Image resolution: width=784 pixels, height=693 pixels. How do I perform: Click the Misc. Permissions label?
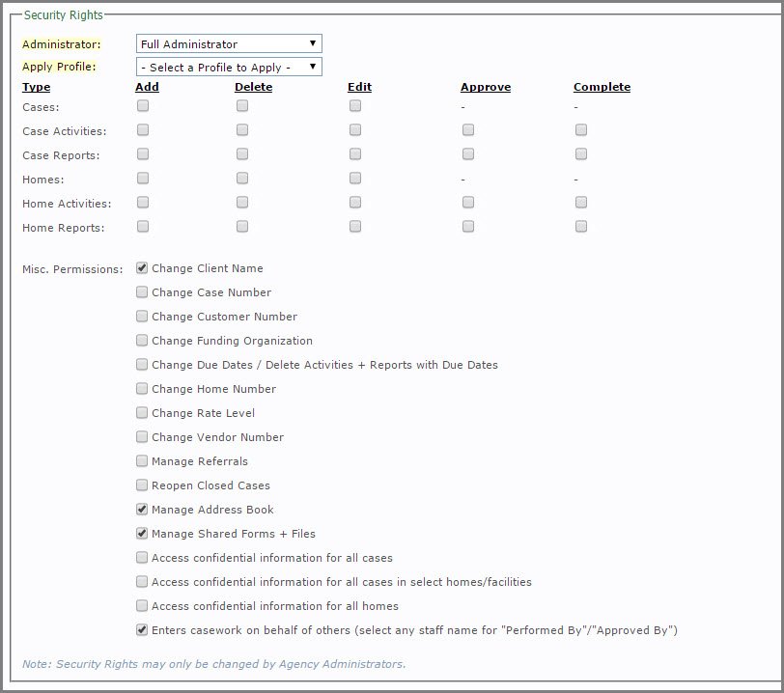(72, 269)
